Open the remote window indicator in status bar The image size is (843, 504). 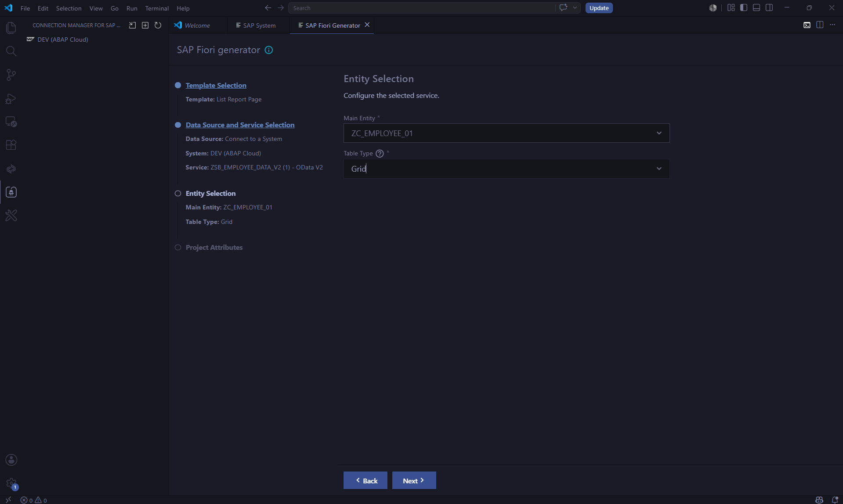[8, 500]
